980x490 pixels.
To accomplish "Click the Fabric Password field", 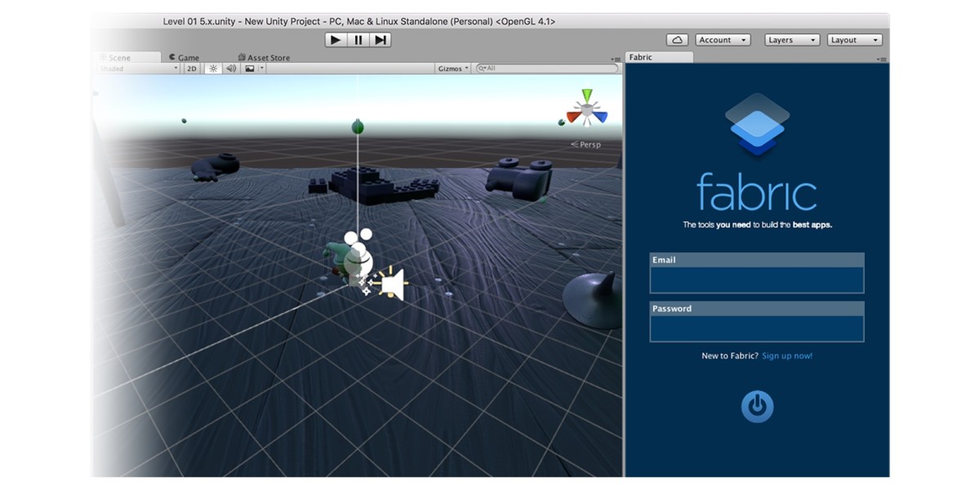I will pyautogui.click(x=757, y=329).
